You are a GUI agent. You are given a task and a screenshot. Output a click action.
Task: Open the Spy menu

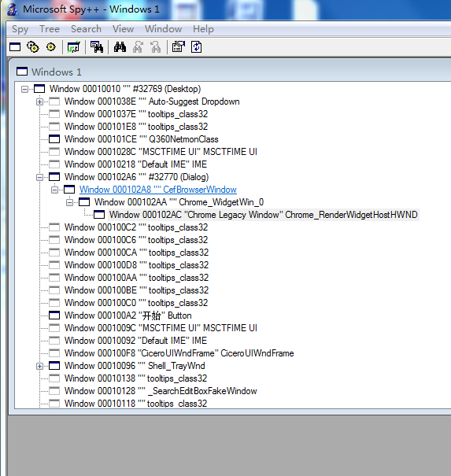(20, 29)
